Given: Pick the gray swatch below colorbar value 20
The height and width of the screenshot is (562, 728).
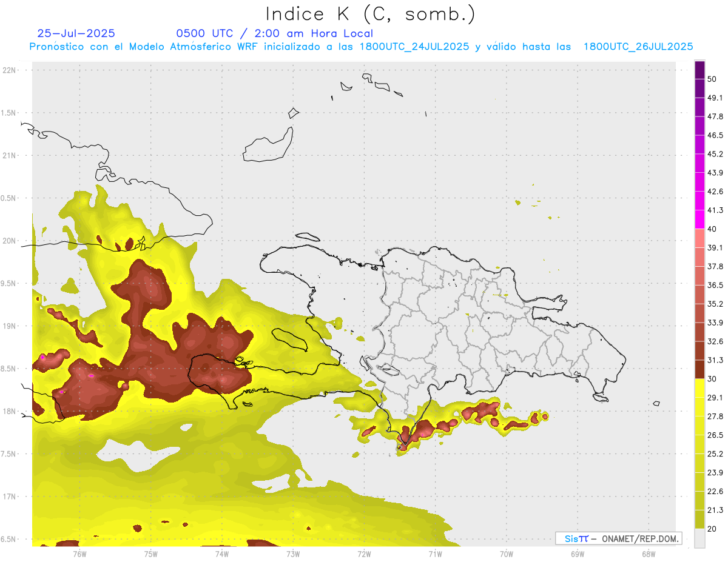Looking at the screenshot, I should pos(699,538).
